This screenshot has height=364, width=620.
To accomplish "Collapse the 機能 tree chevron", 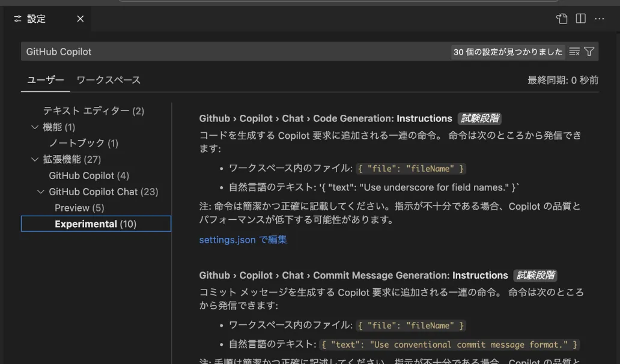I will tap(35, 127).
